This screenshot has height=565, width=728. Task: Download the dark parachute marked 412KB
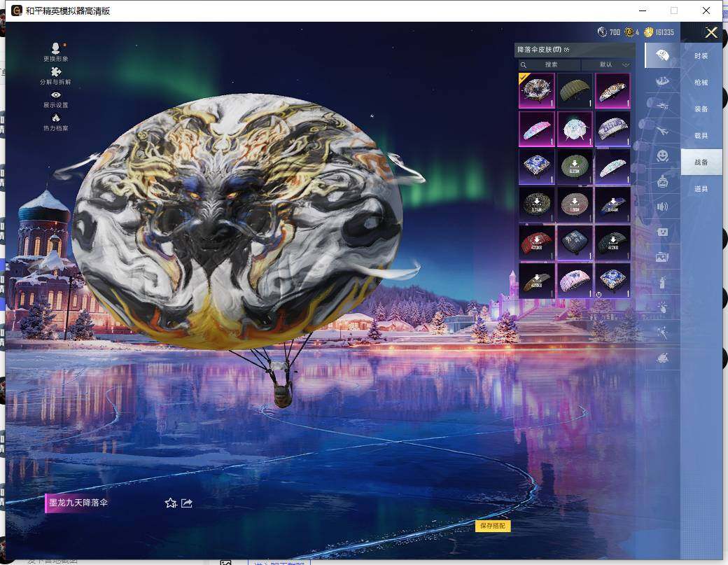[x=613, y=243]
